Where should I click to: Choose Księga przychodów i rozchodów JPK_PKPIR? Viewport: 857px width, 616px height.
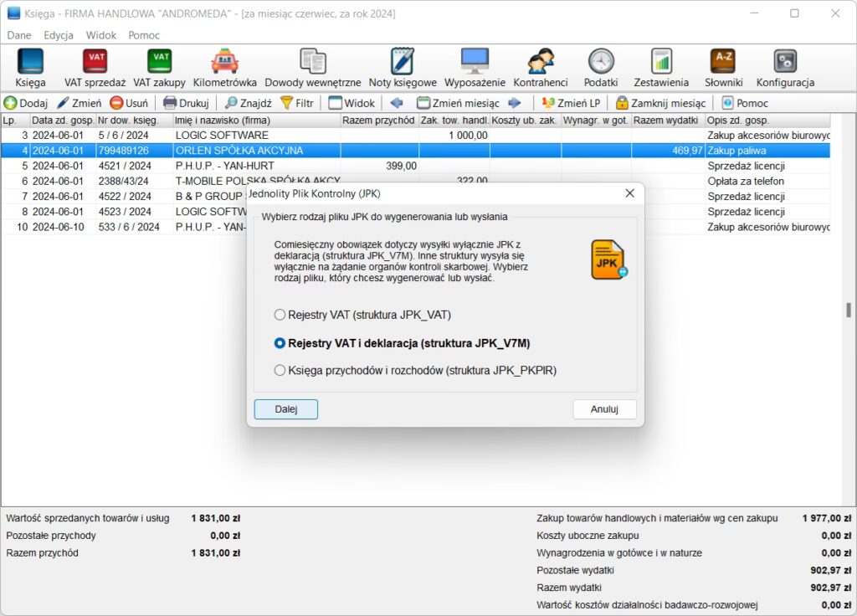[x=280, y=370]
